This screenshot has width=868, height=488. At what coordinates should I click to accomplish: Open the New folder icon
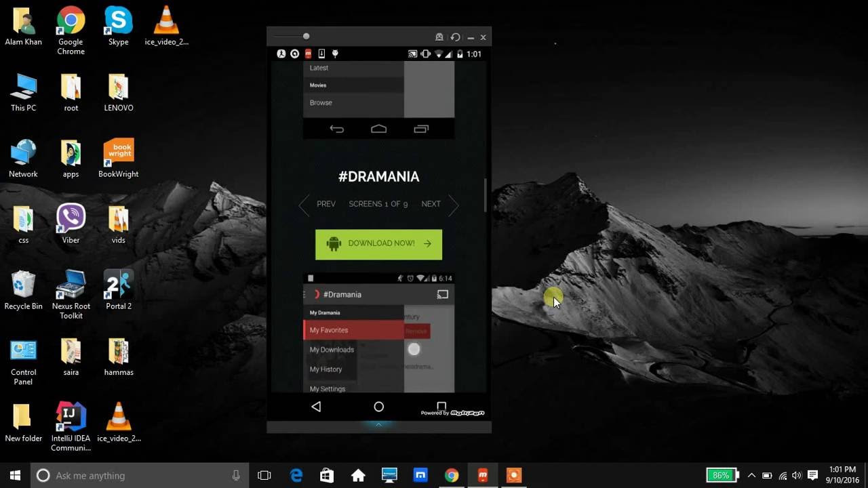(24, 423)
